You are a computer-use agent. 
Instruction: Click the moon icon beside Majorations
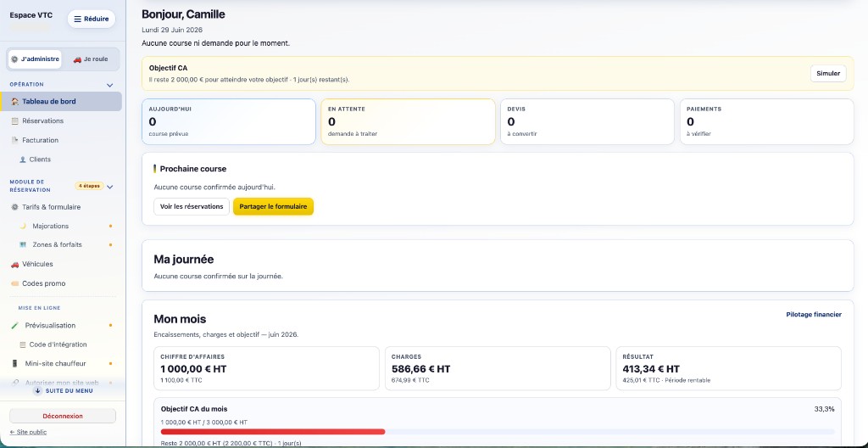[23, 227]
